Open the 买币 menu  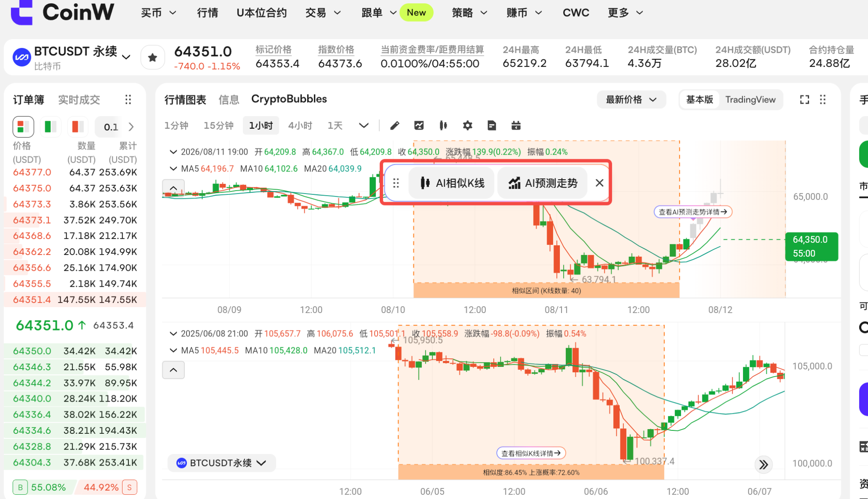tap(159, 13)
